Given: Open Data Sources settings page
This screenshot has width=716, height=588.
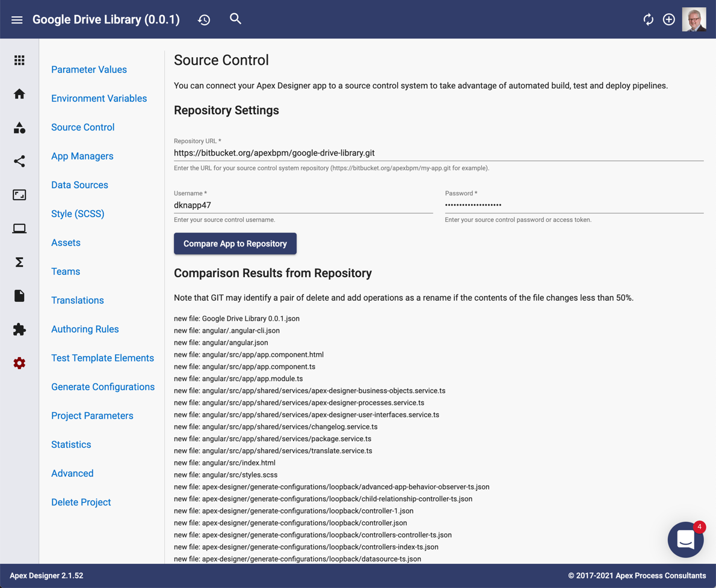Looking at the screenshot, I should (x=79, y=185).
